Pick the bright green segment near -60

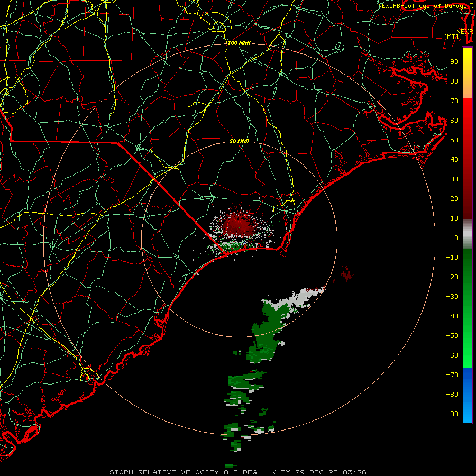(x=467, y=358)
